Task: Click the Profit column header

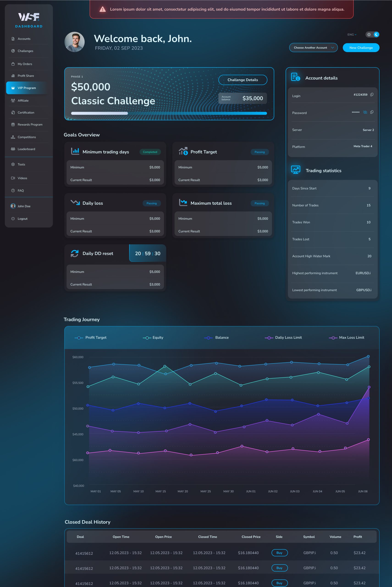Action: click(358, 537)
